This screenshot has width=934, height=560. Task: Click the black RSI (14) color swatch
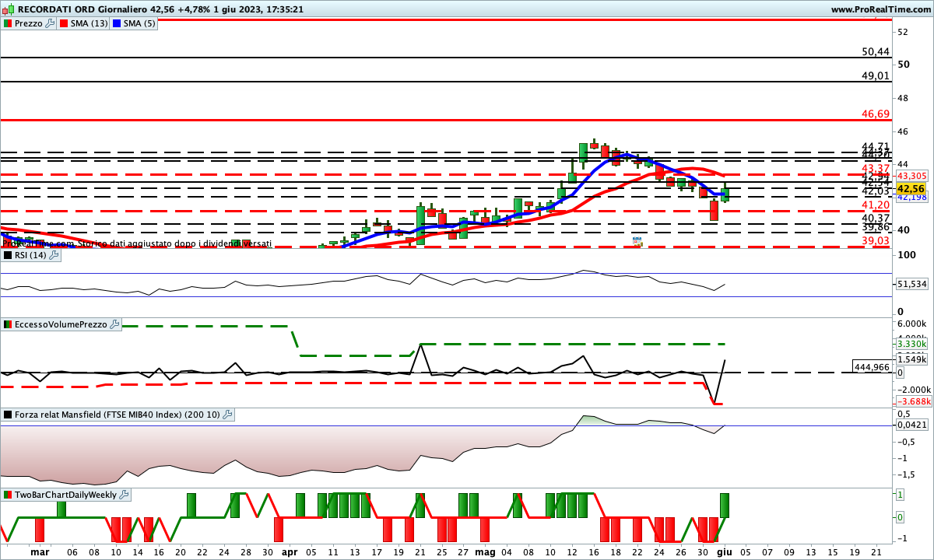(x=8, y=255)
